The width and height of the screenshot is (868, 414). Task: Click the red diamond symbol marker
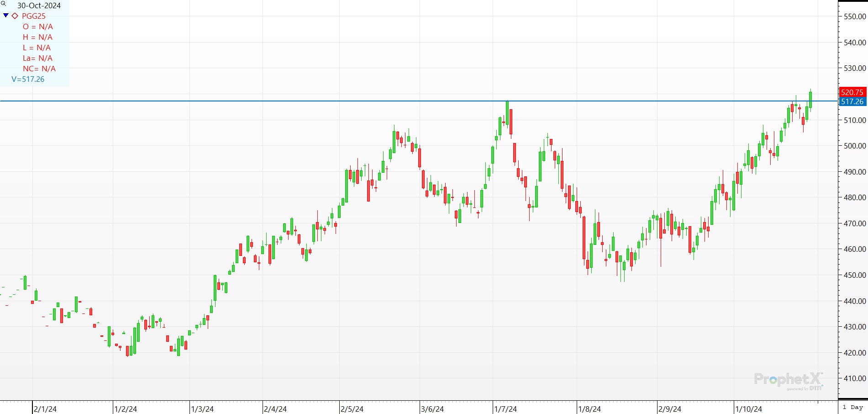coord(15,16)
